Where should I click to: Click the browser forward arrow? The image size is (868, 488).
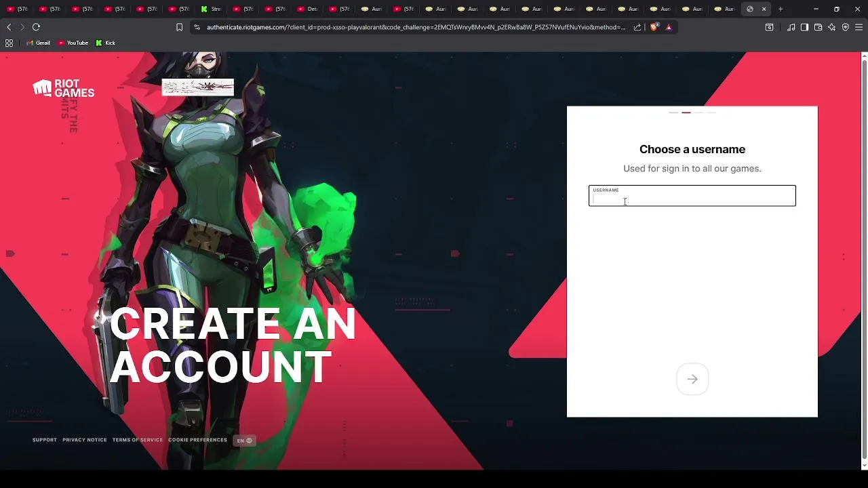pyautogui.click(x=22, y=27)
